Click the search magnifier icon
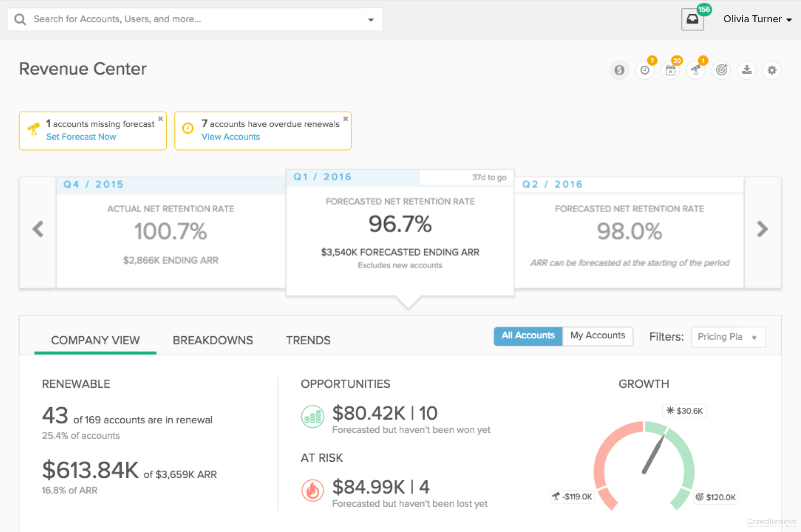This screenshot has height=532, width=801. tap(20, 19)
